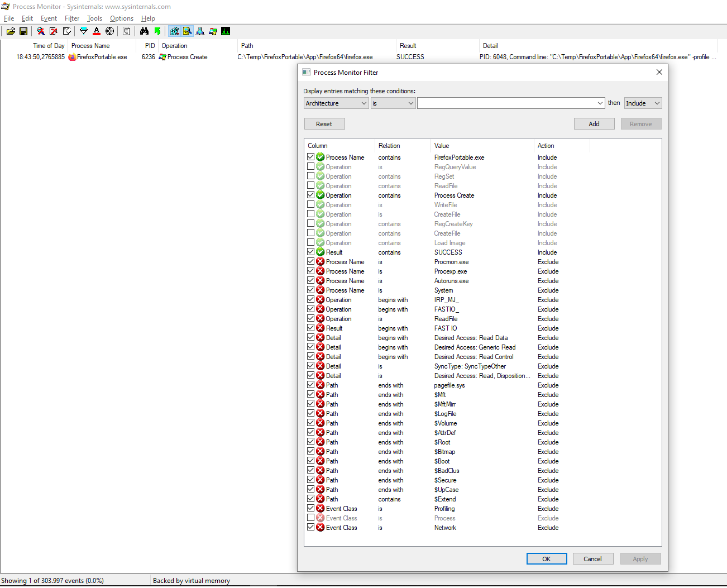
Task: Click the Add button in filter dialog
Action: [x=594, y=124]
